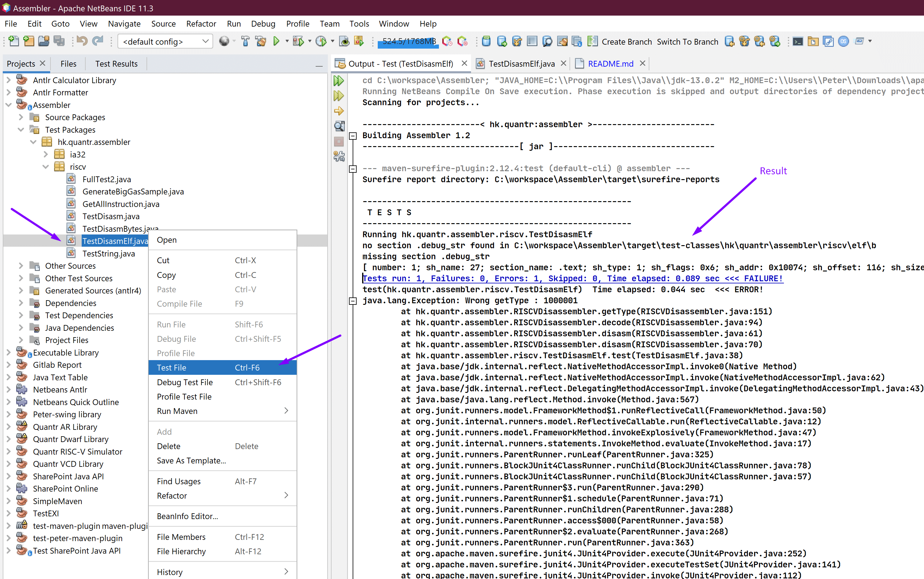Collapse the Test Packages node

point(21,130)
